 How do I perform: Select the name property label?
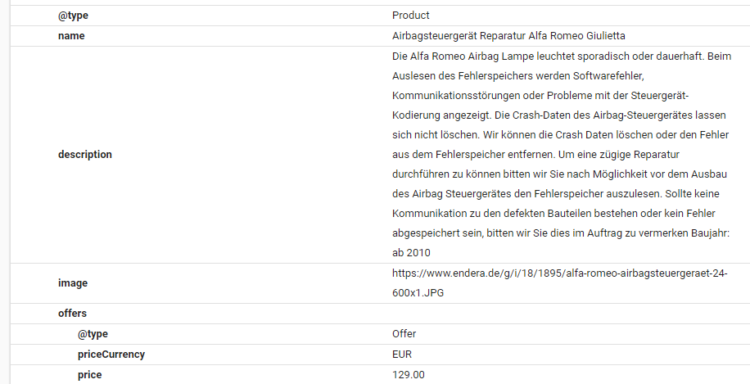click(x=71, y=36)
